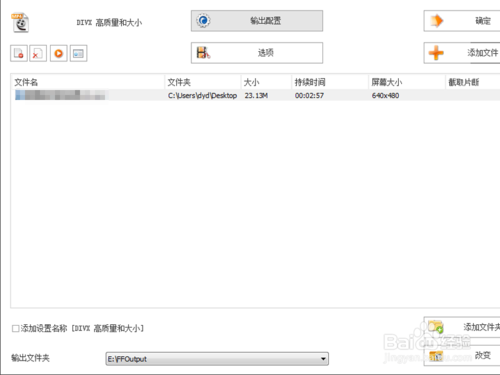This screenshot has width=500, height=375.
Task: Sort by the 持续时间 column header
Action: 330,82
